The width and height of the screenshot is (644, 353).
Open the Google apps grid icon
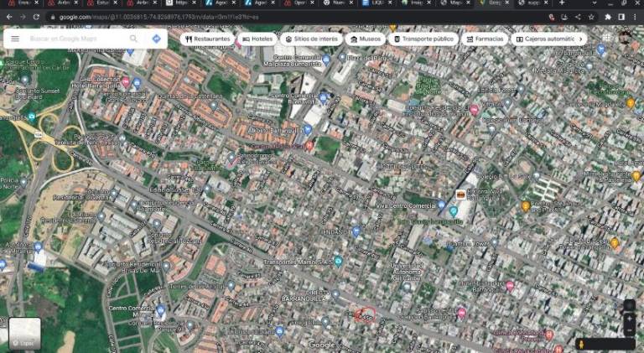coord(607,39)
